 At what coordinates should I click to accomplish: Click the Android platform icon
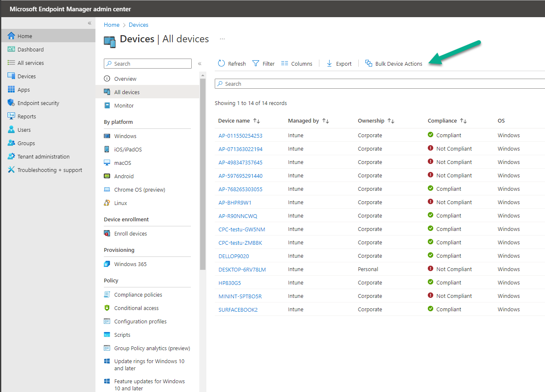[107, 176]
